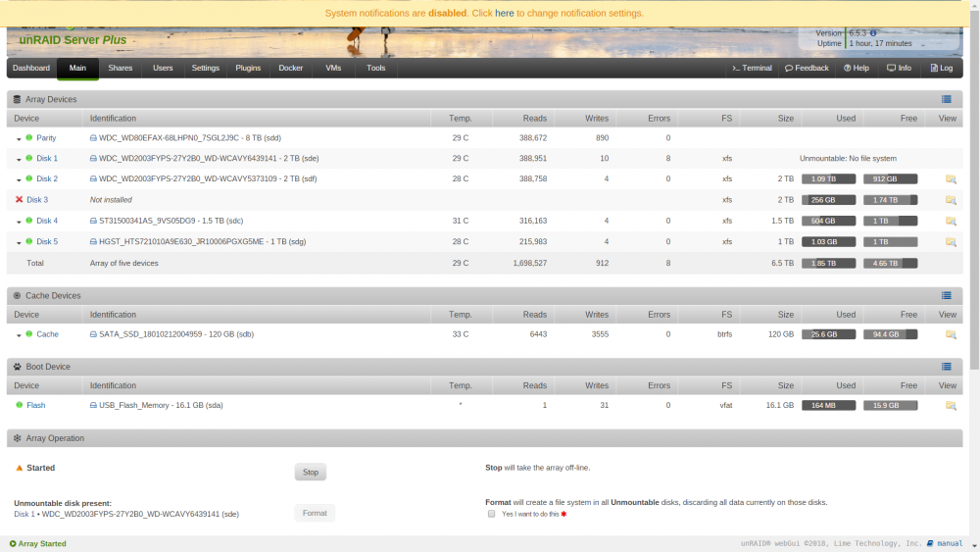Click disk icon beside USB_Flash_Memory identification
The width and height of the screenshot is (980, 552).
pos(93,406)
